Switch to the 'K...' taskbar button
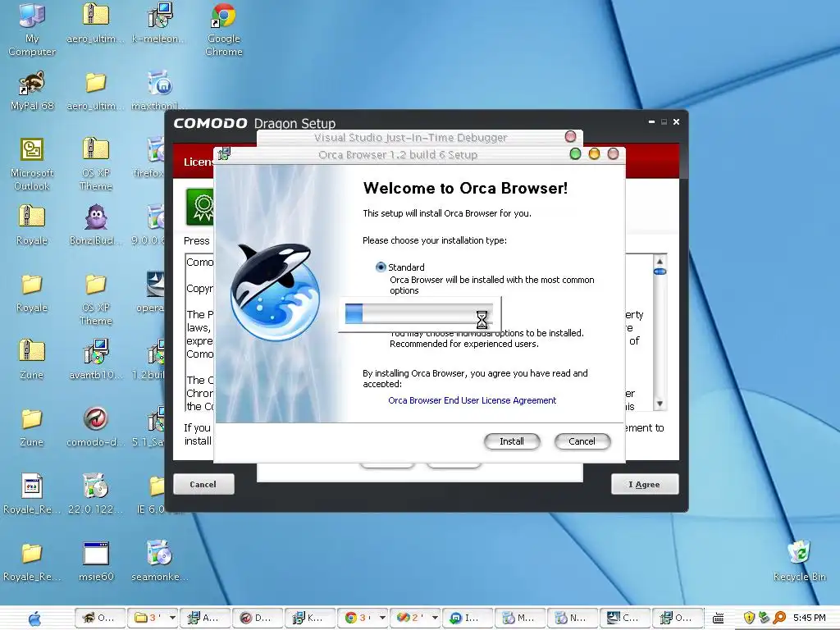This screenshot has height=630, width=840. (x=309, y=618)
